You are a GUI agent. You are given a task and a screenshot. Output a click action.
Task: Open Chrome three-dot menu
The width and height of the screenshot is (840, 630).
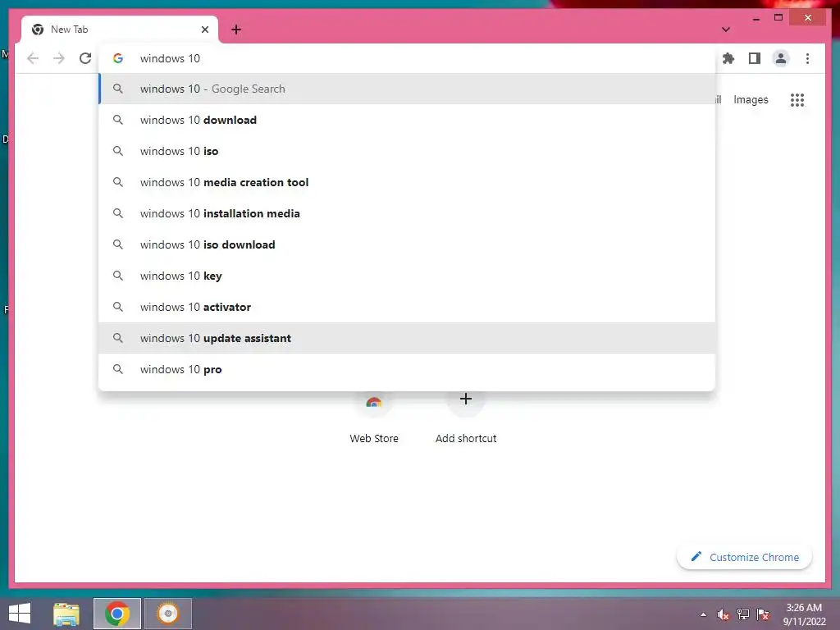pos(807,58)
